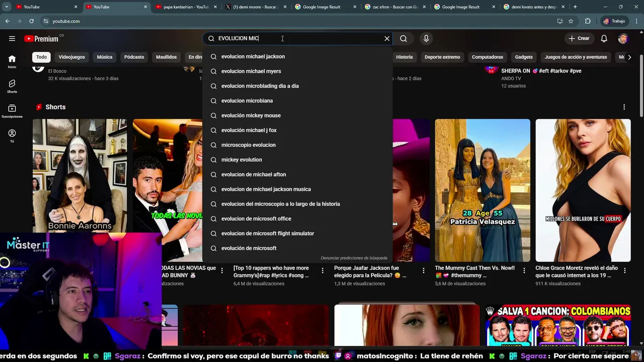Select the Gadgets filter chip
644x362 pixels.
(524, 57)
